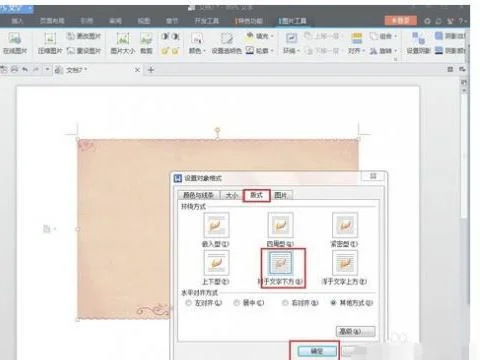
Task: Choose 嵌入型 inline wrapping style
Action: click(x=216, y=230)
